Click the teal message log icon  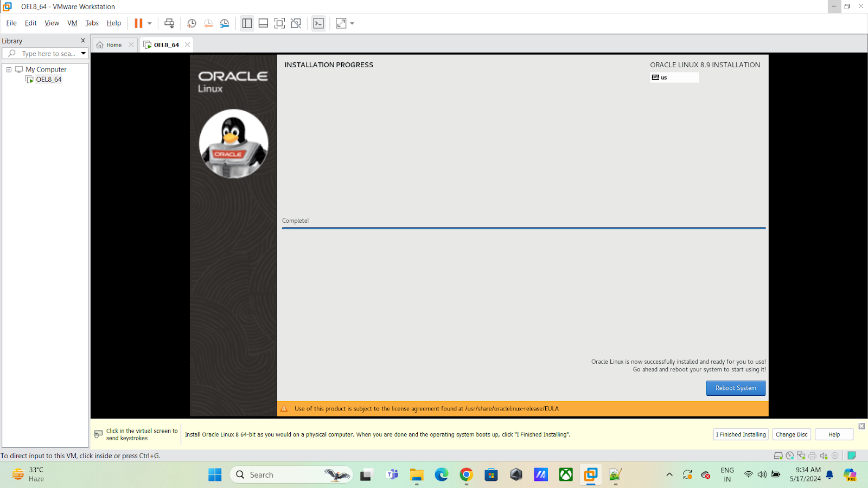pos(852,456)
